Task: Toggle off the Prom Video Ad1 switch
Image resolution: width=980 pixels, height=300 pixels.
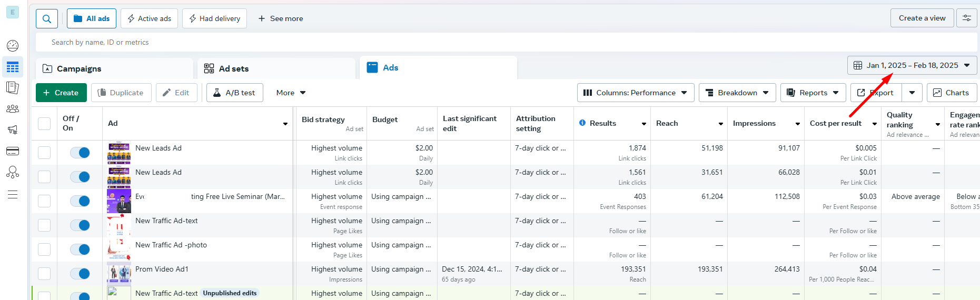Action: coord(80,274)
